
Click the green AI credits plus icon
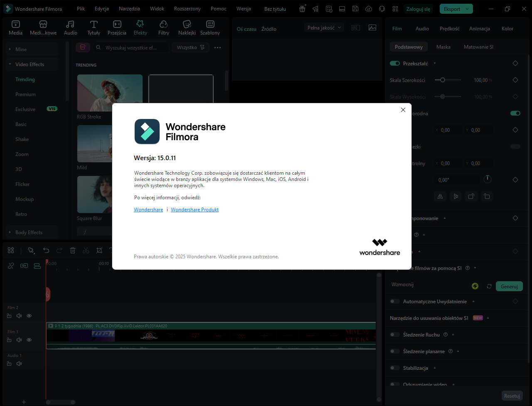pyautogui.click(x=475, y=286)
